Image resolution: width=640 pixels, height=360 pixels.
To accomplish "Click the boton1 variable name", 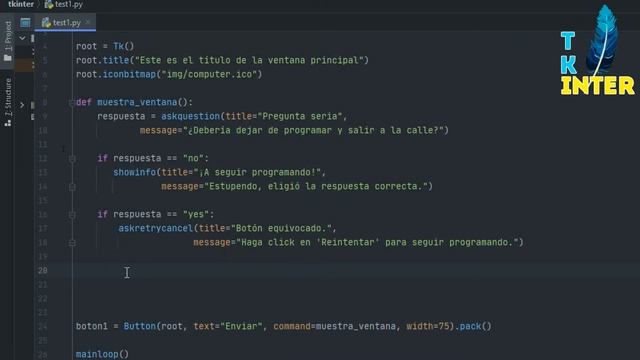I will point(92,327).
